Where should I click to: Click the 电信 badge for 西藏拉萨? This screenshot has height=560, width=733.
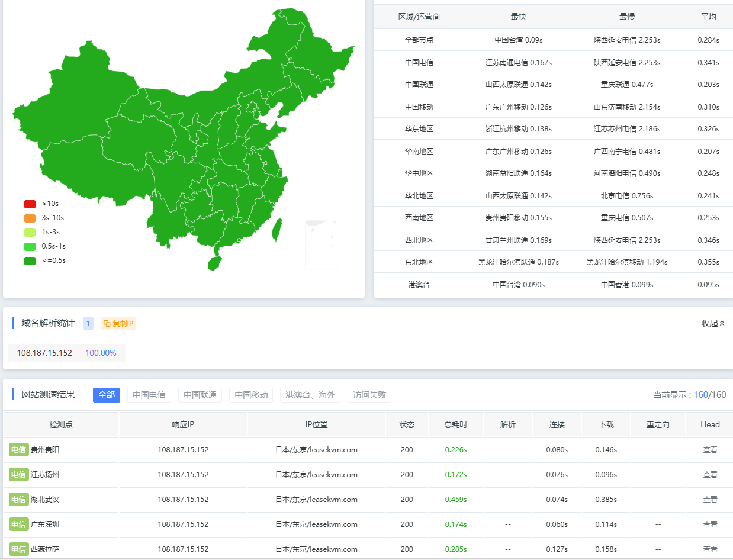pos(18,549)
